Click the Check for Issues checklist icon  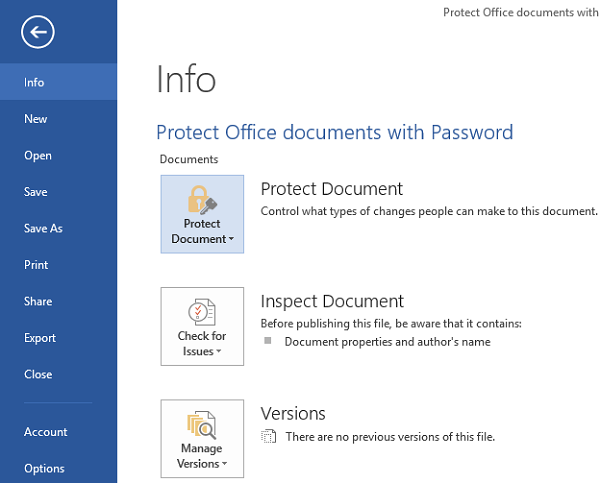202,312
